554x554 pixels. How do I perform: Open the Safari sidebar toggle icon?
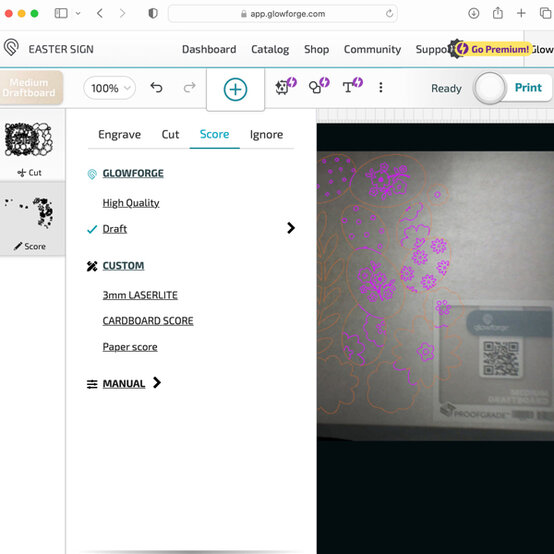click(61, 13)
